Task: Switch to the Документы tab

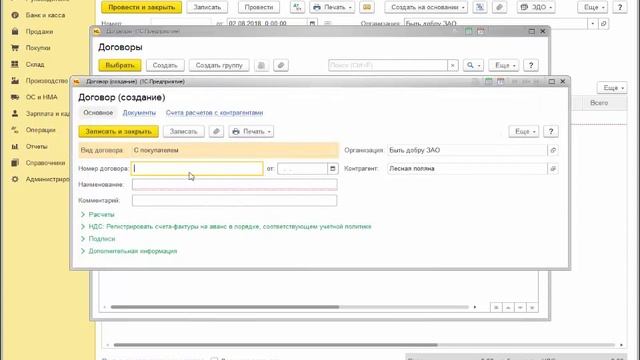Action: [x=139, y=113]
